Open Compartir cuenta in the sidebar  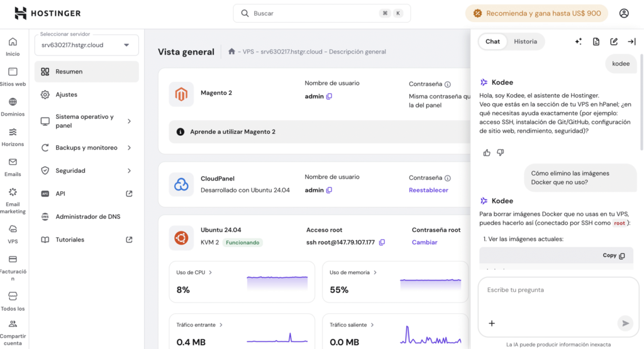click(x=13, y=333)
